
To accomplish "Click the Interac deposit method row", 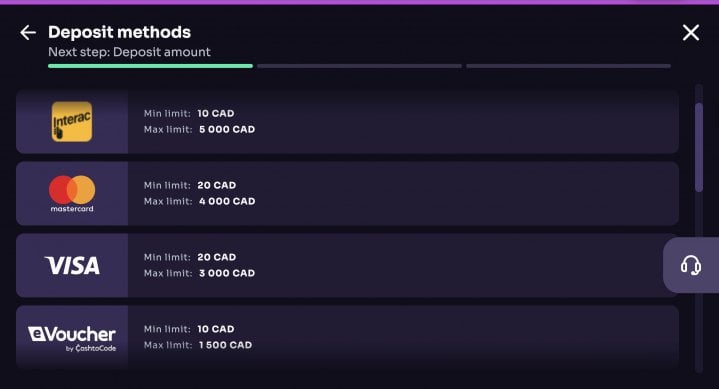I will coord(347,122).
